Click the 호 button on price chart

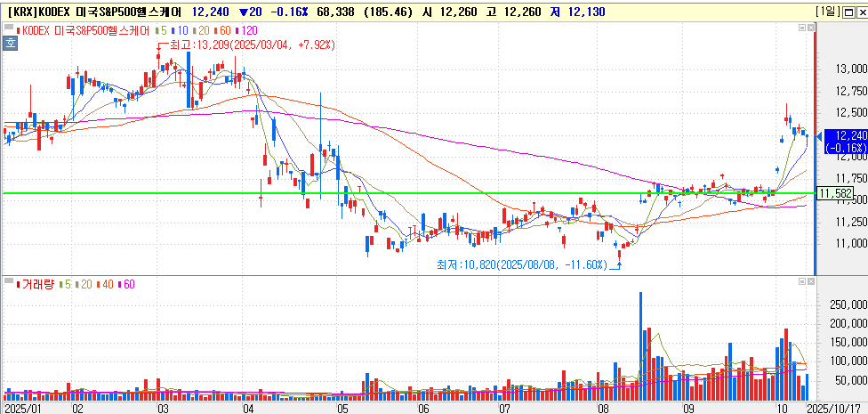point(10,44)
